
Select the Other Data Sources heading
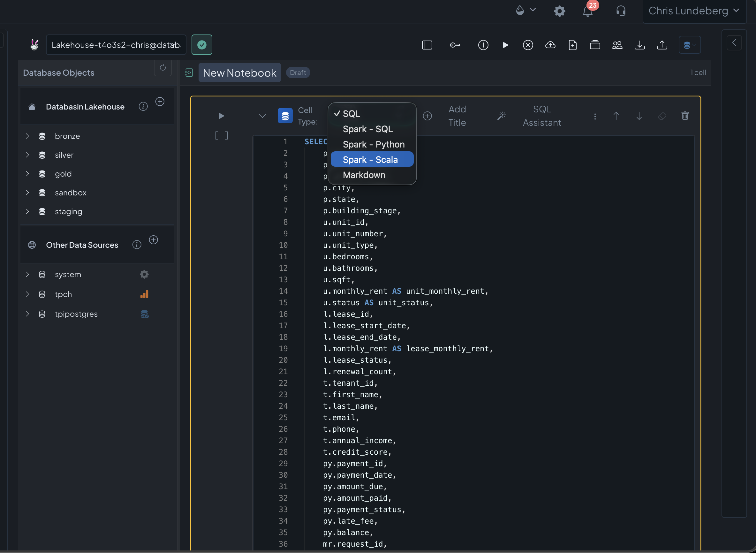coord(82,245)
